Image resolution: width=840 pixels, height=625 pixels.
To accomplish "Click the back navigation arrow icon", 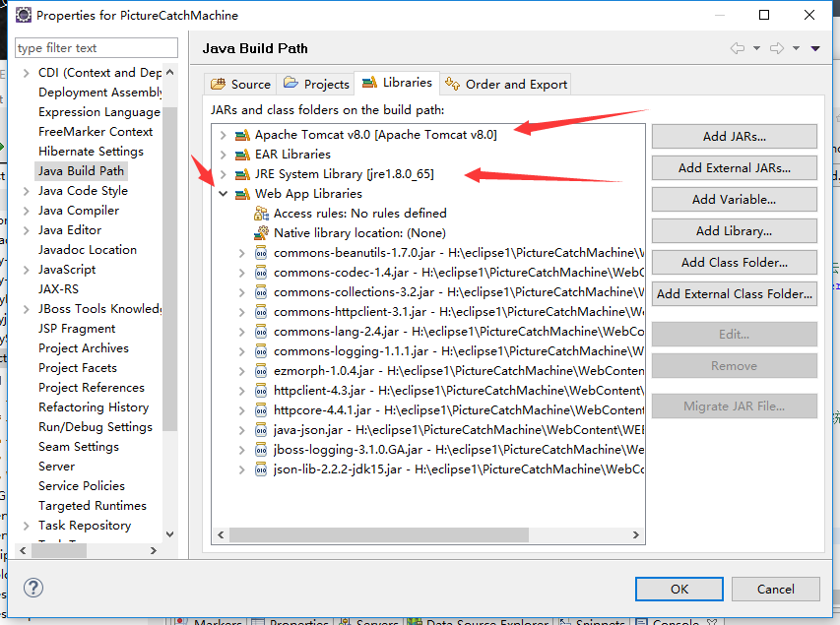I will (x=738, y=48).
